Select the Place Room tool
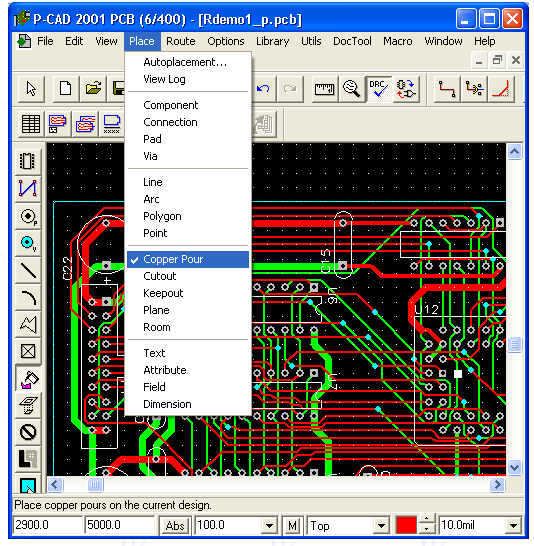 (x=28, y=484)
